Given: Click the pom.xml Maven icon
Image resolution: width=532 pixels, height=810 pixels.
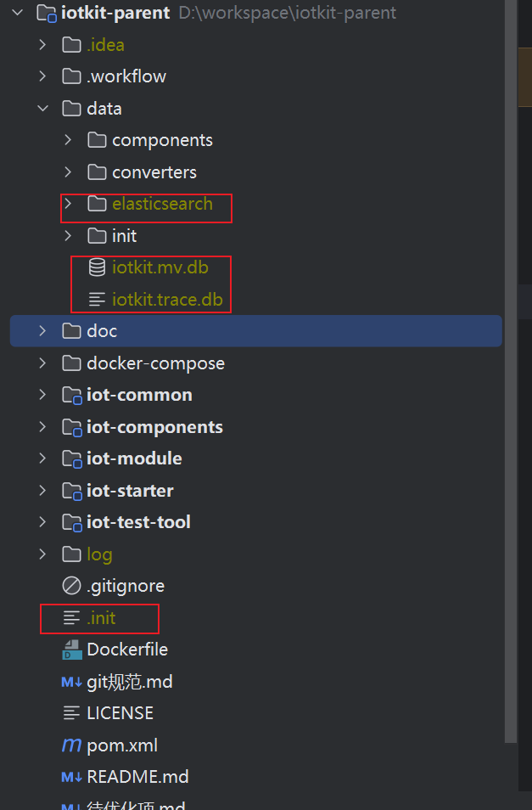Looking at the screenshot, I should pos(71,745).
